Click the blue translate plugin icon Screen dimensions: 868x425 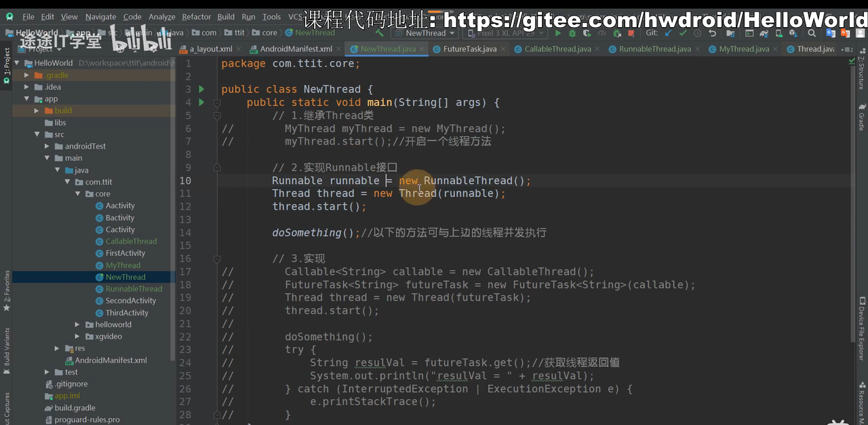(x=831, y=33)
